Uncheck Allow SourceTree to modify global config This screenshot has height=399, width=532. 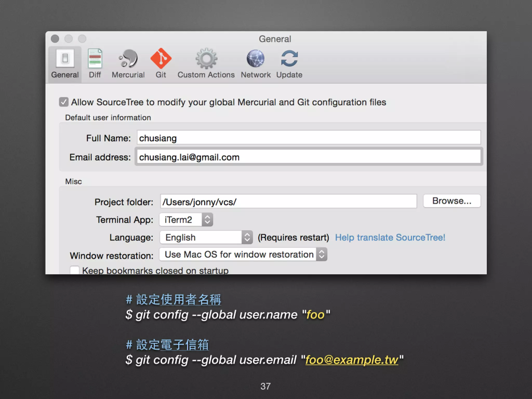coord(64,102)
